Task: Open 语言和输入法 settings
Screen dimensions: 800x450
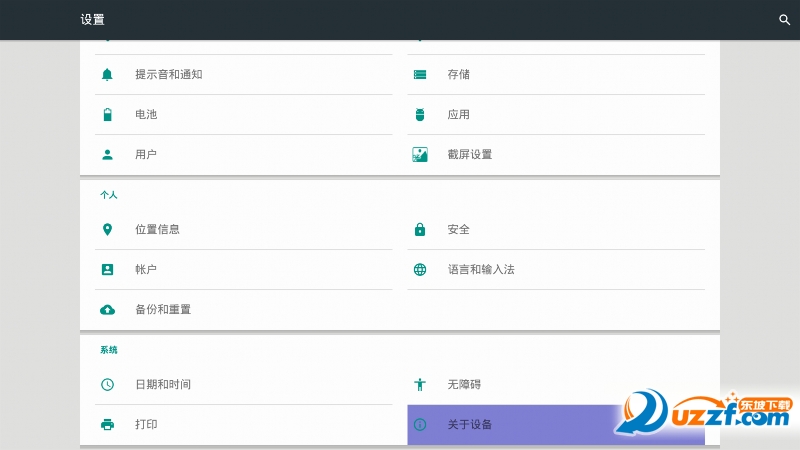Action: (x=481, y=269)
